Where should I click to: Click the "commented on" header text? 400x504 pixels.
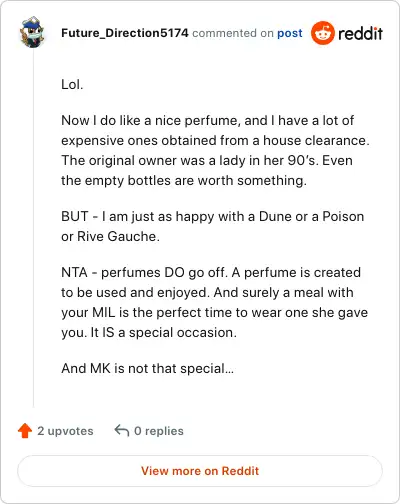[233, 33]
